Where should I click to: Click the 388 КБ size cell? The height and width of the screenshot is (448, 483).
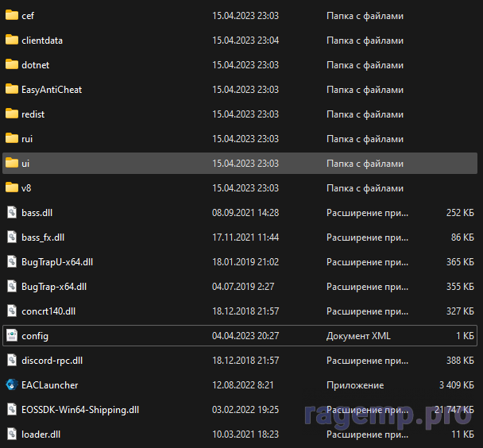pyautogui.click(x=460, y=361)
